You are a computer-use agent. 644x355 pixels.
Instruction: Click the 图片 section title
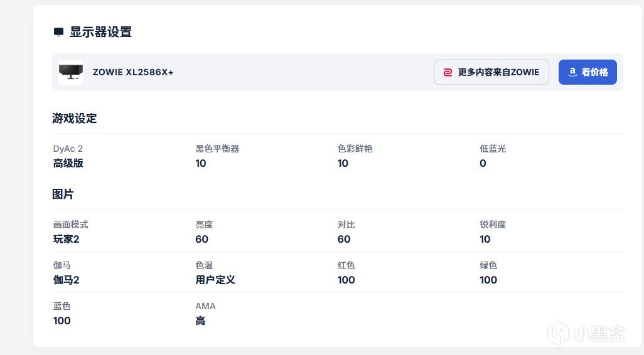63,194
